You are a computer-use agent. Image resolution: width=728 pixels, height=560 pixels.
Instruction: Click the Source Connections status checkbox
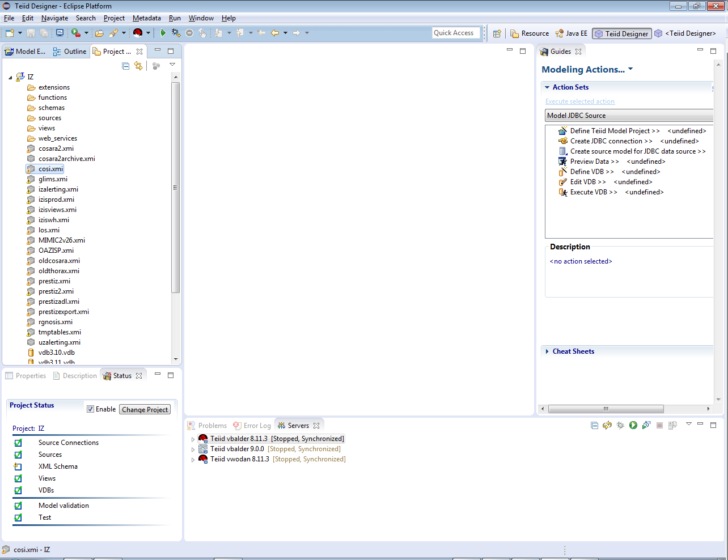click(18, 443)
